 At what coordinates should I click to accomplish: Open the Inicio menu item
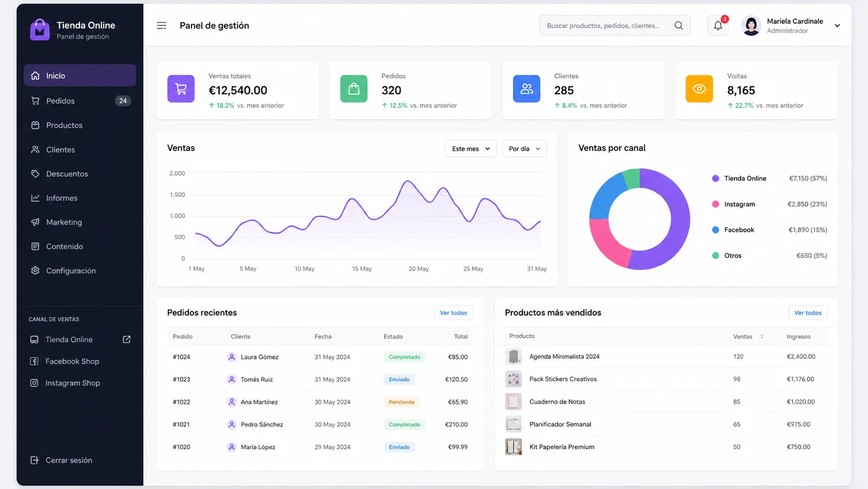click(80, 75)
